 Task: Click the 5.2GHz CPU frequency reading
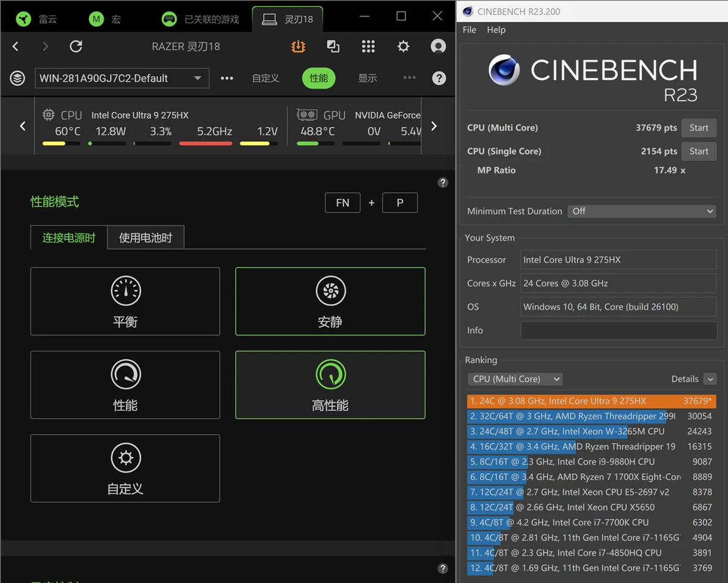click(x=214, y=131)
